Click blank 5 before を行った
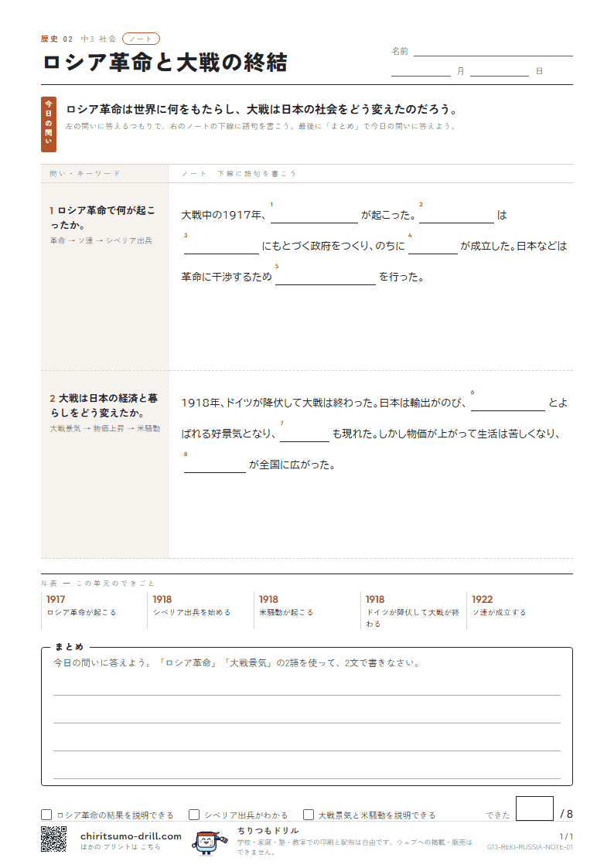This screenshot has height=868, width=614. (x=325, y=277)
